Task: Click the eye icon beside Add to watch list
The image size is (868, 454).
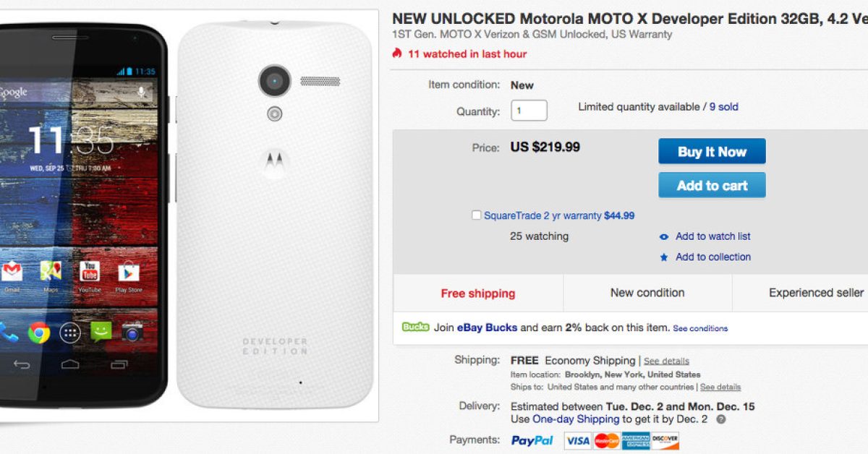Action: [x=664, y=236]
